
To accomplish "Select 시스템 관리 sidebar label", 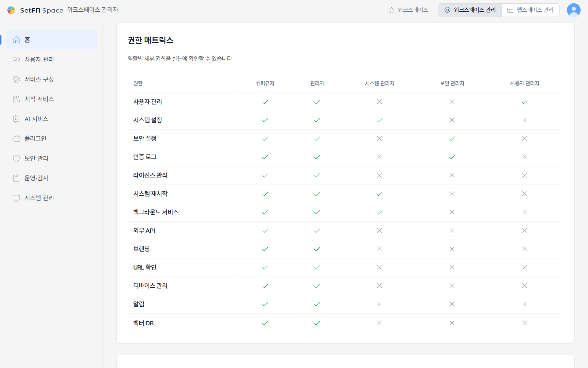I will point(39,198).
